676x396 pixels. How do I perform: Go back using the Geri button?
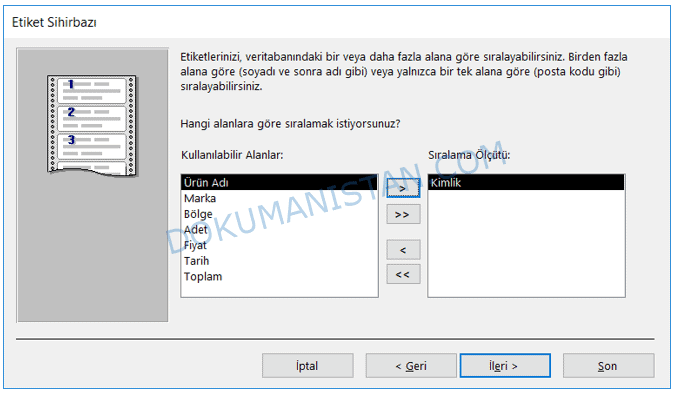tap(411, 366)
